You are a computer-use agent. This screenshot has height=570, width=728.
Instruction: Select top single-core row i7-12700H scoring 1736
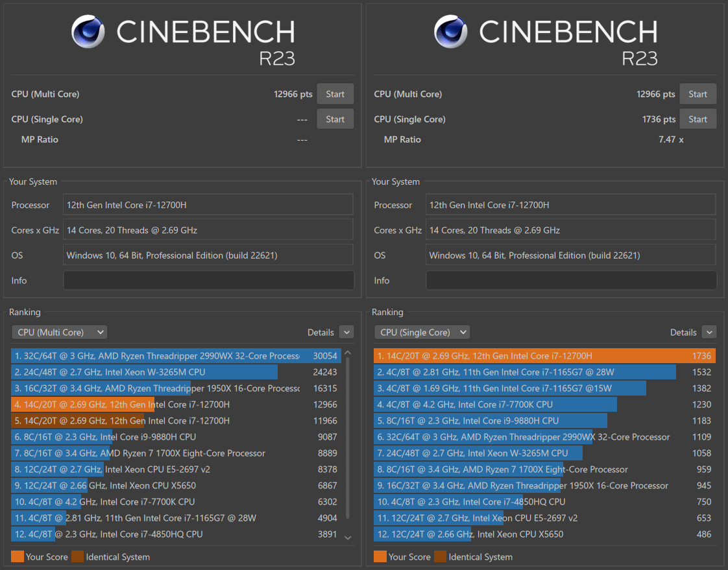pyautogui.click(x=544, y=355)
